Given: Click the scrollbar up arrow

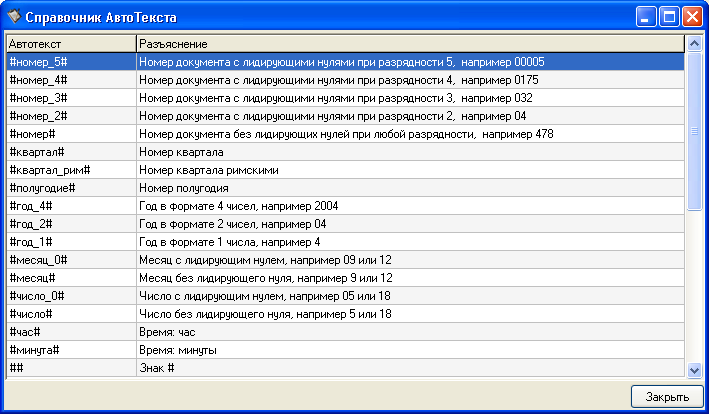Looking at the screenshot, I should pos(694,44).
